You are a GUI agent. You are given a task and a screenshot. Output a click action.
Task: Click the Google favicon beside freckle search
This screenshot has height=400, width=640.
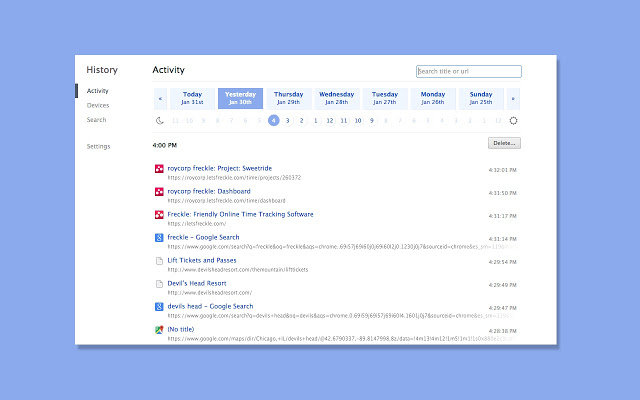pos(159,238)
